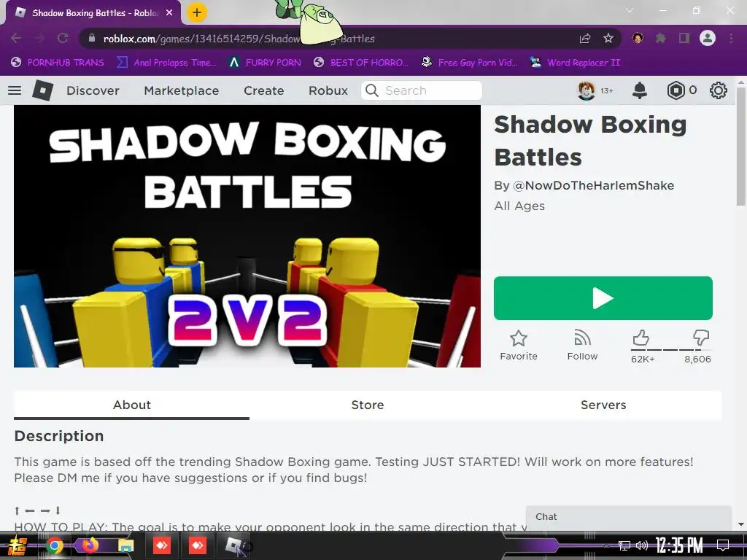Open the Word Replacer II bookmark

click(576, 63)
